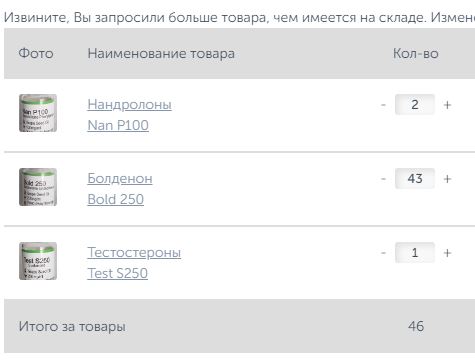Viewport: 475px width, 364px height.
Task: Open the Test S250 product link
Action: click(x=117, y=273)
